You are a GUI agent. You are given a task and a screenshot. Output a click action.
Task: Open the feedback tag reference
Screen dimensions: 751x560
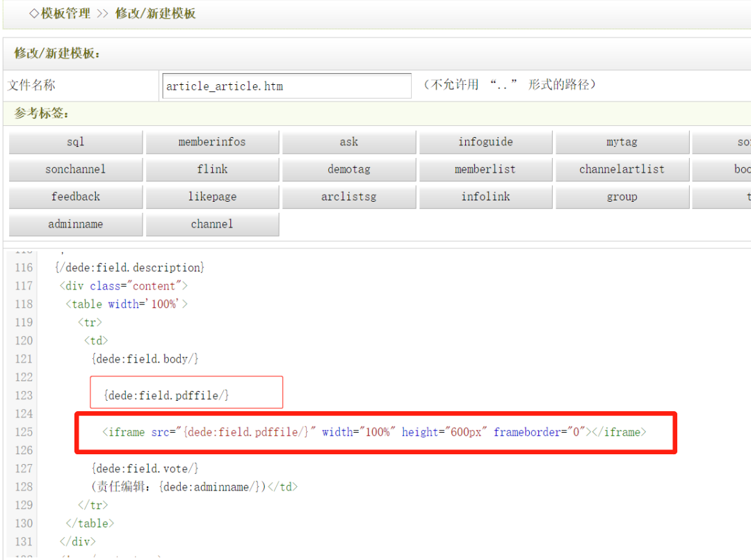click(x=76, y=197)
